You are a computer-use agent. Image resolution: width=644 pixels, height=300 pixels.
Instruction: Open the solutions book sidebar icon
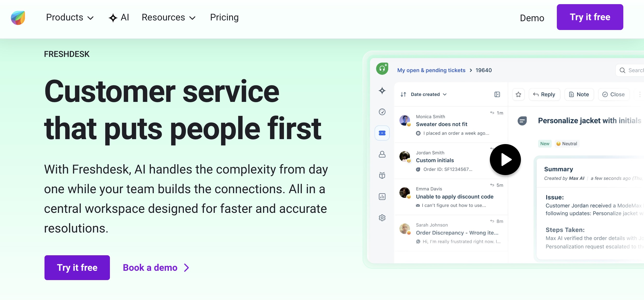click(x=382, y=175)
